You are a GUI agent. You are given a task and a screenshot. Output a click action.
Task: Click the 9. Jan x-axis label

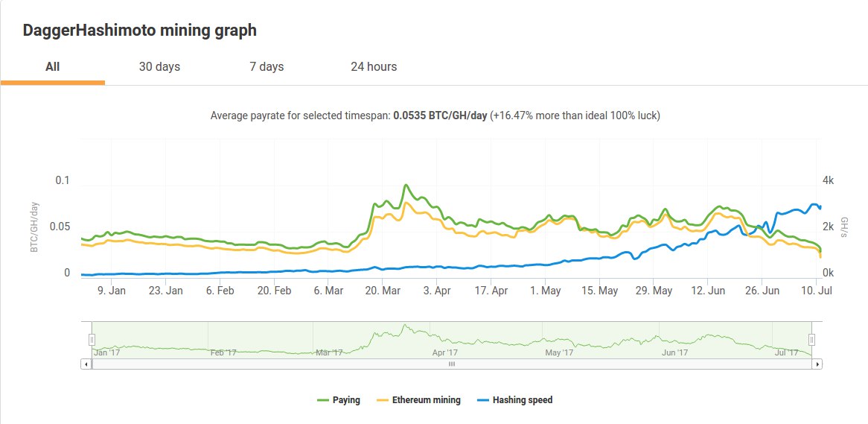112,290
